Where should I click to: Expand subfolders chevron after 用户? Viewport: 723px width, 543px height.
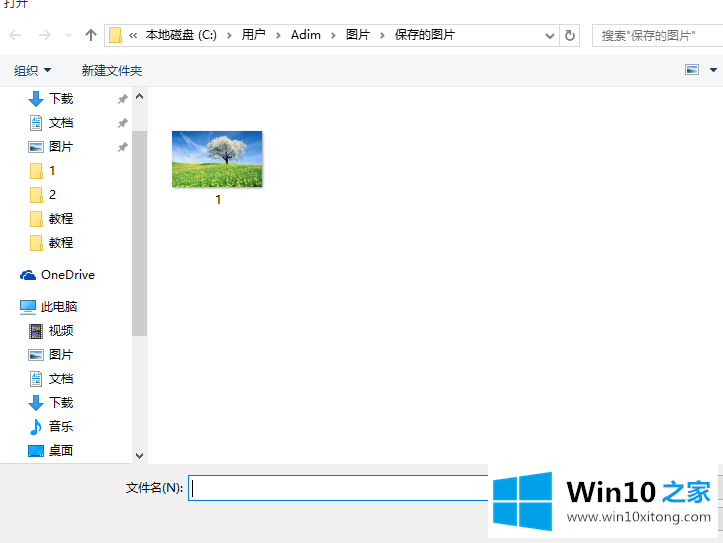pyautogui.click(x=278, y=35)
